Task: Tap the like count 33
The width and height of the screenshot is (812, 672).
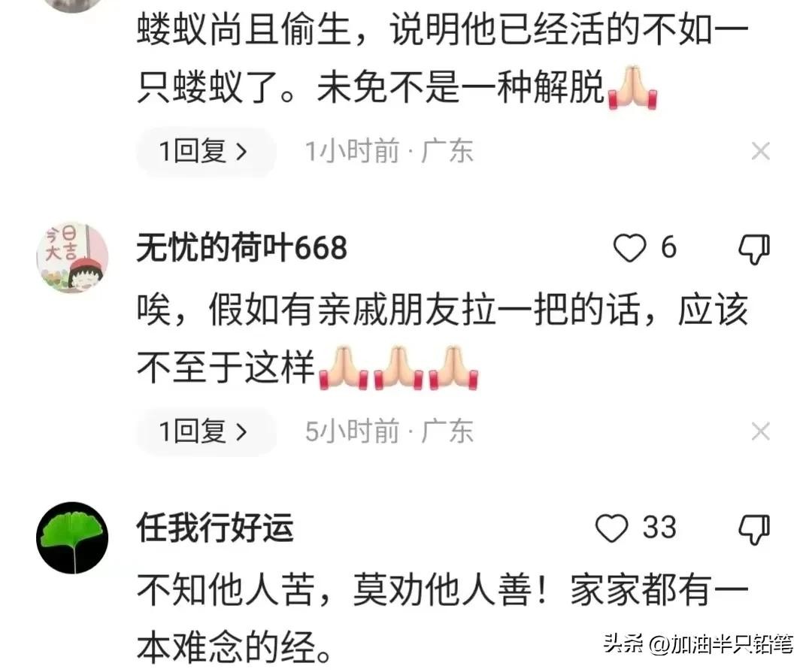Action: pos(659,528)
